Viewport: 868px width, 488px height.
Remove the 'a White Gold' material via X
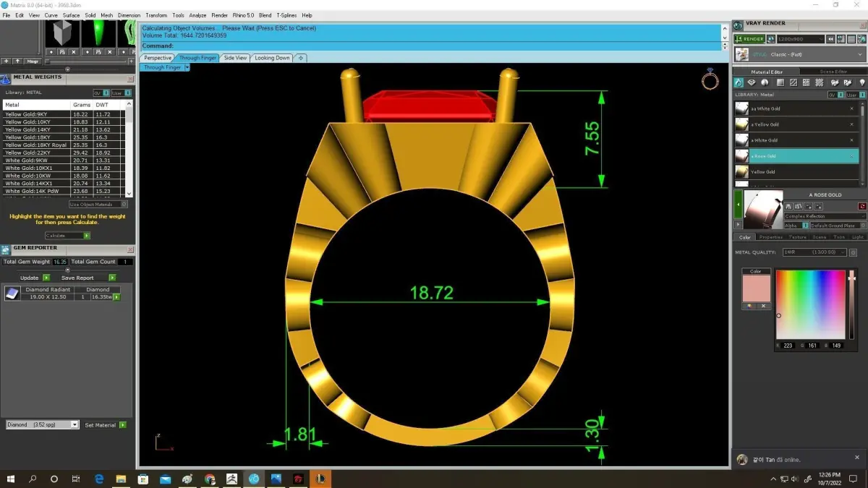(x=851, y=140)
